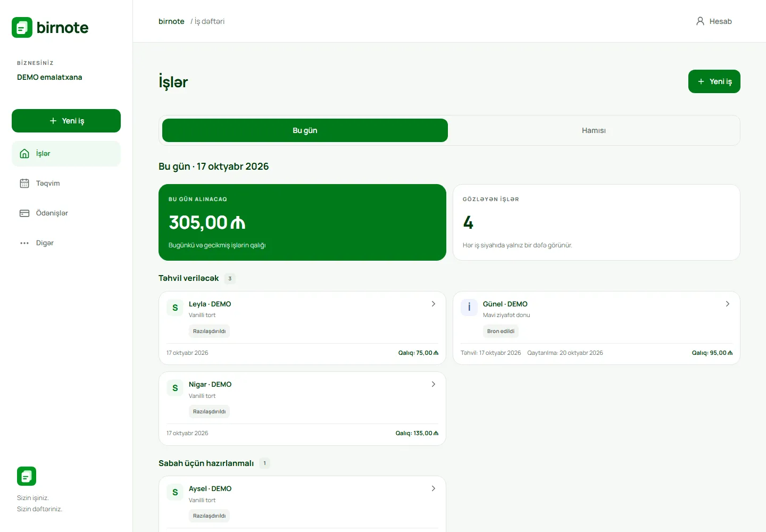The image size is (766, 532).
Task: Expand Günel · DEMO order chevron
Action: pos(728,304)
